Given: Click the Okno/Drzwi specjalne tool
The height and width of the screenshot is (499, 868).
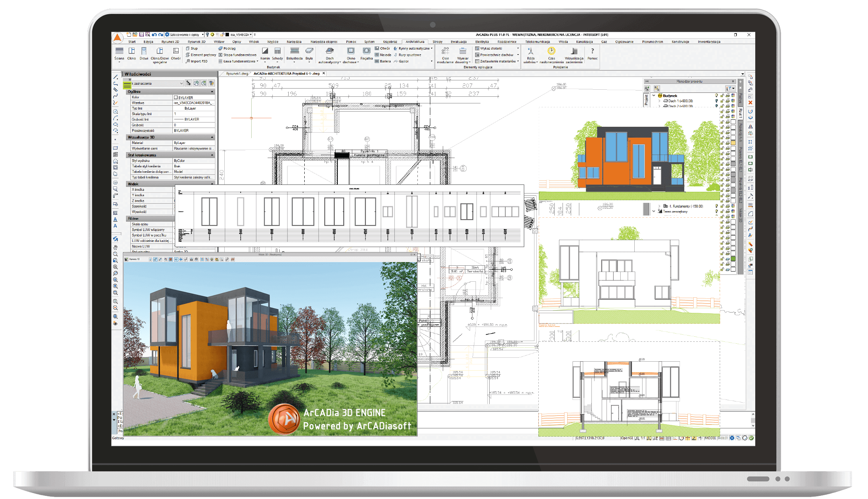Looking at the screenshot, I should click(x=160, y=55).
